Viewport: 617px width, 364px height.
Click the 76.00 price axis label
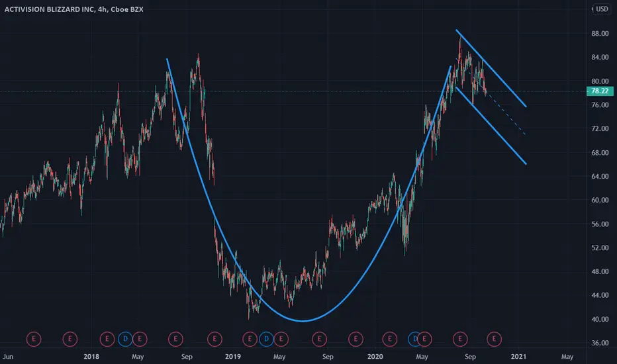click(x=600, y=105)
